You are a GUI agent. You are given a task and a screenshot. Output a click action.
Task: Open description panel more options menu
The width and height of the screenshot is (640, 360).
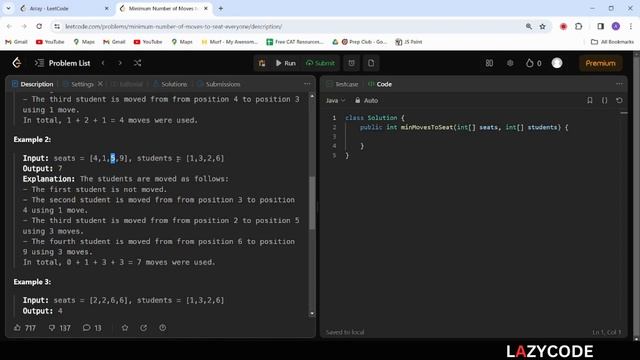click(x=307, y=84)
